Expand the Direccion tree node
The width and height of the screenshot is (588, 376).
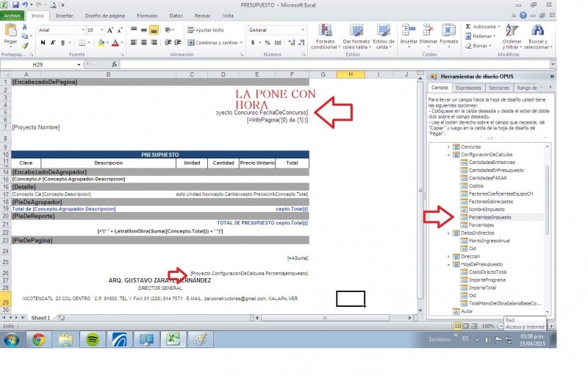pyautogui.click(x=448, y=255)
